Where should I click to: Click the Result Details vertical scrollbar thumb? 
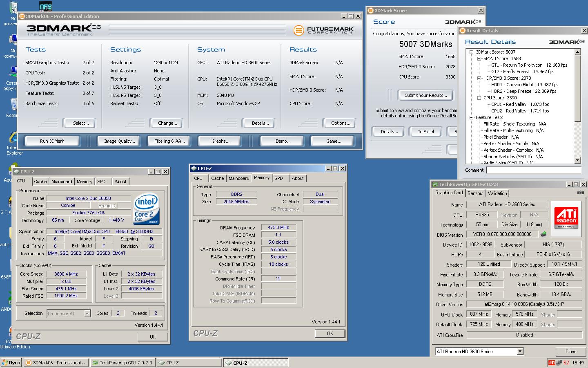(578, 88)
